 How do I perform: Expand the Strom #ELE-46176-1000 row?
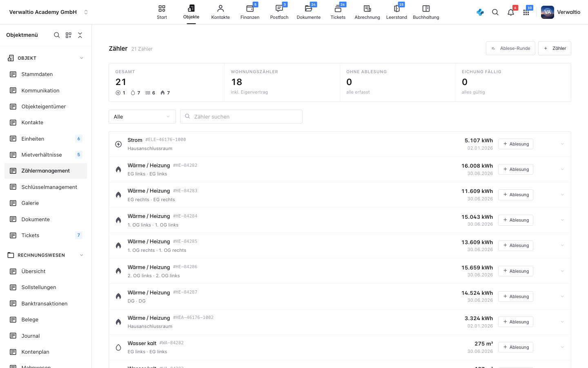tap(562, 144)
